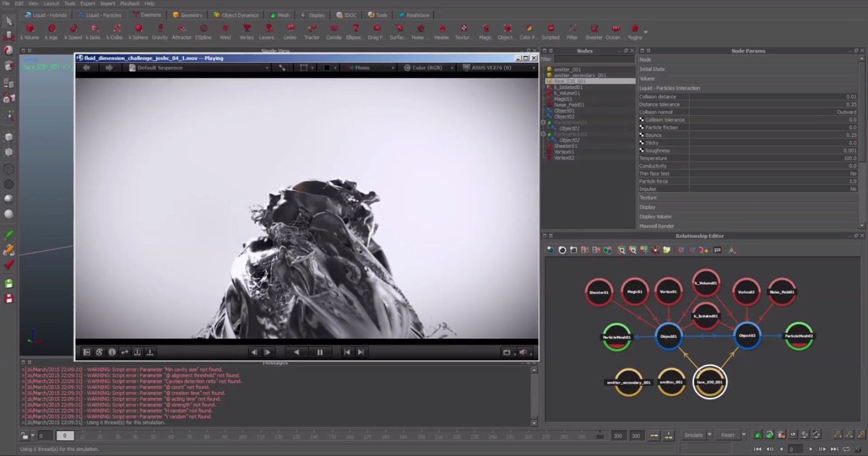Add an Attractor daemon

(181, 32)
